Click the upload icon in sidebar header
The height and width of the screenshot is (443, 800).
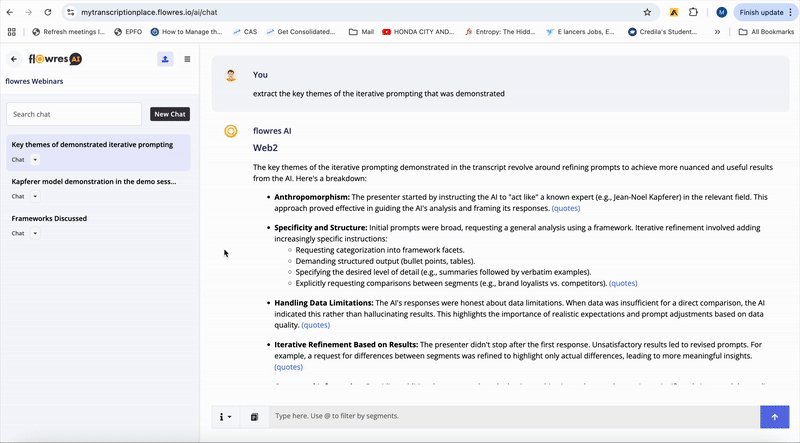pos(165,59)
